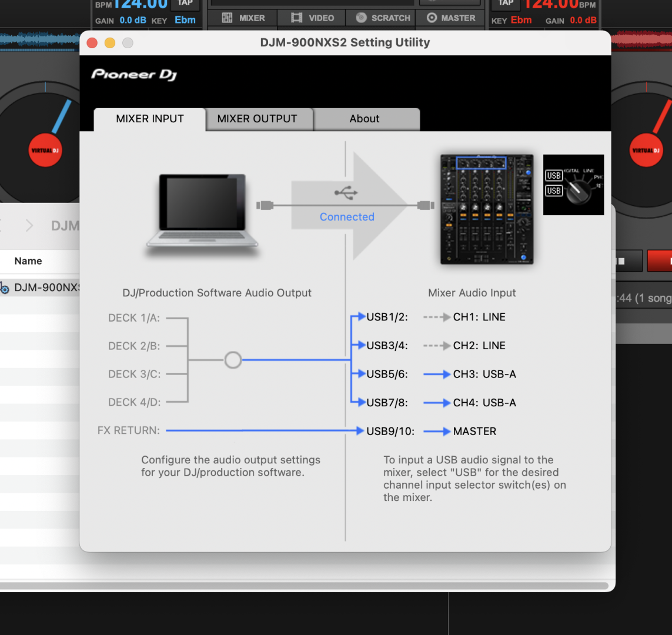Click the CH2: LINE channel text
The image size is (672, 635).
[479, 346]
